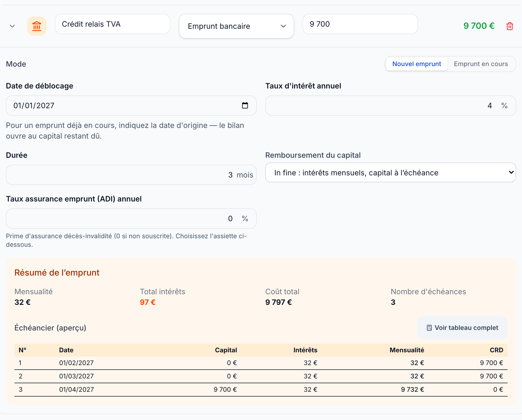Click the Intérêts column header

tap(305, 350)
